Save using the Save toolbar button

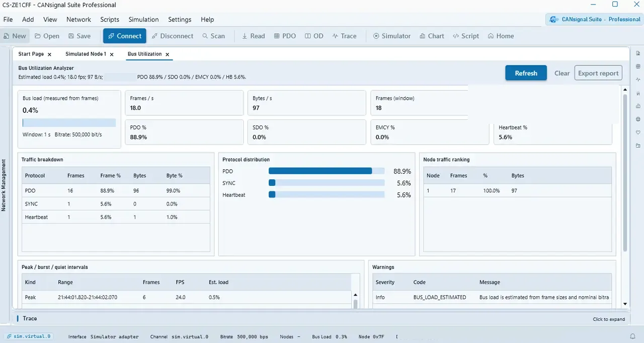pyautogui.click(x=79, y=36)
